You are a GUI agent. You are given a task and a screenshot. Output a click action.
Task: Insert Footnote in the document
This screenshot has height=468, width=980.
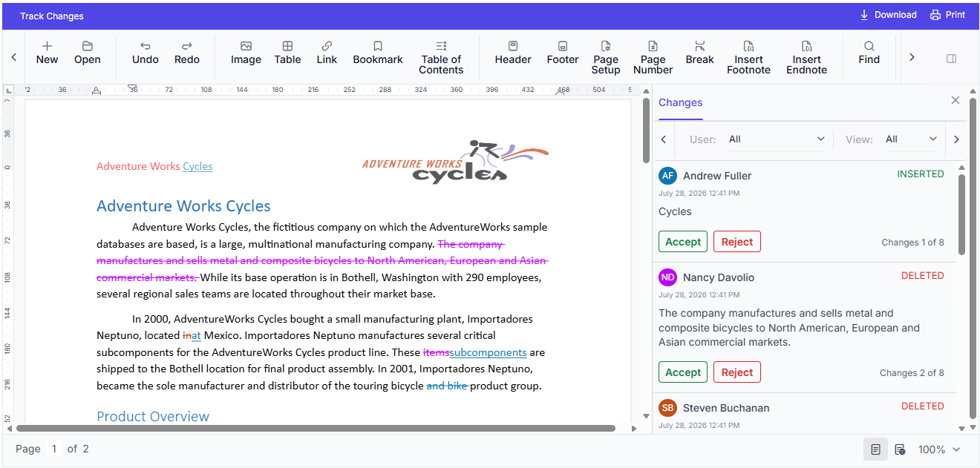coord(748,57)
